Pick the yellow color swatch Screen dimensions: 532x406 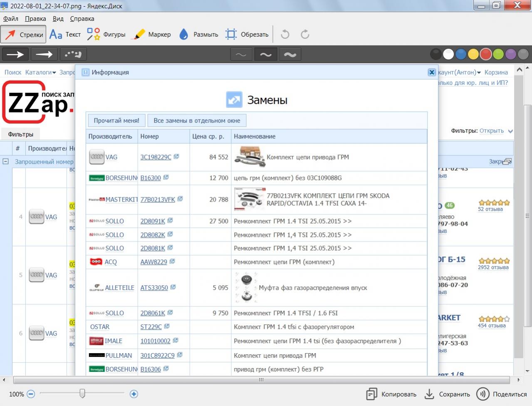(473, 54)
